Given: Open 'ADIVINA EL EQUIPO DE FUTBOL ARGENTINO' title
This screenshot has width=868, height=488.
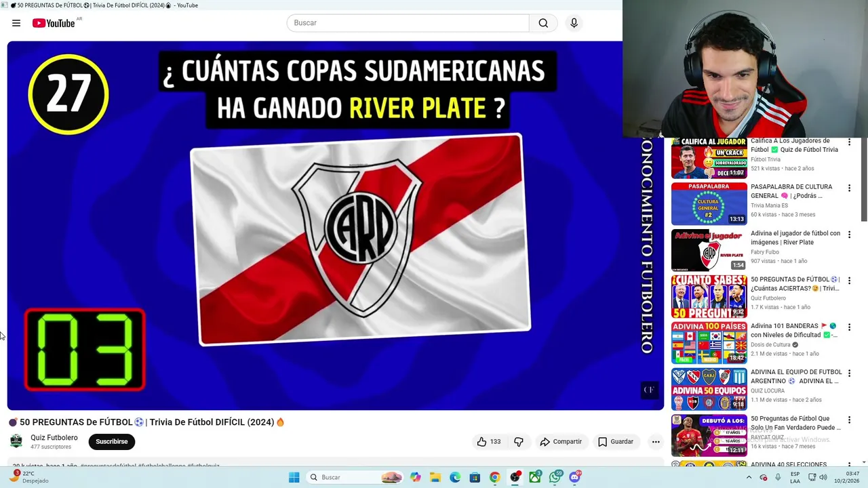Looking at the screenshot, I should point(796,376).
